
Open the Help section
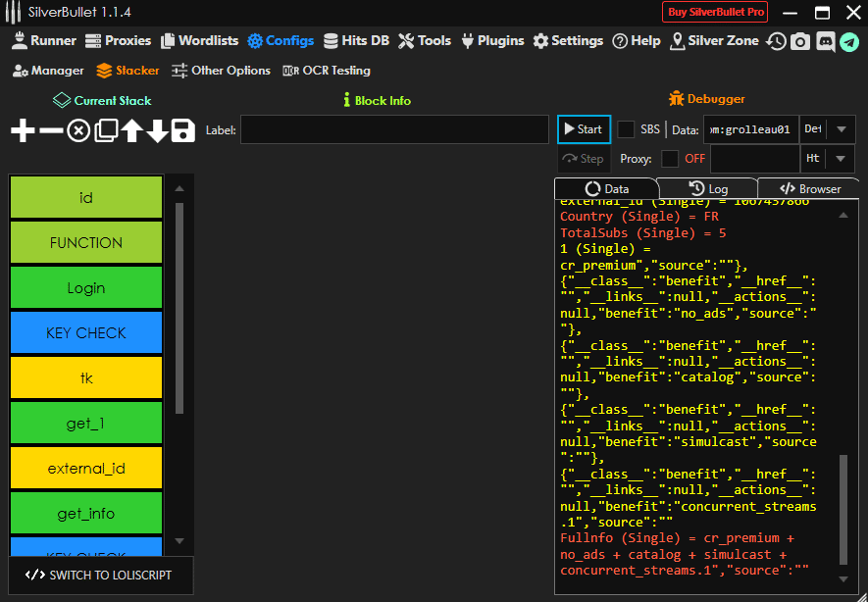(637, 41)
